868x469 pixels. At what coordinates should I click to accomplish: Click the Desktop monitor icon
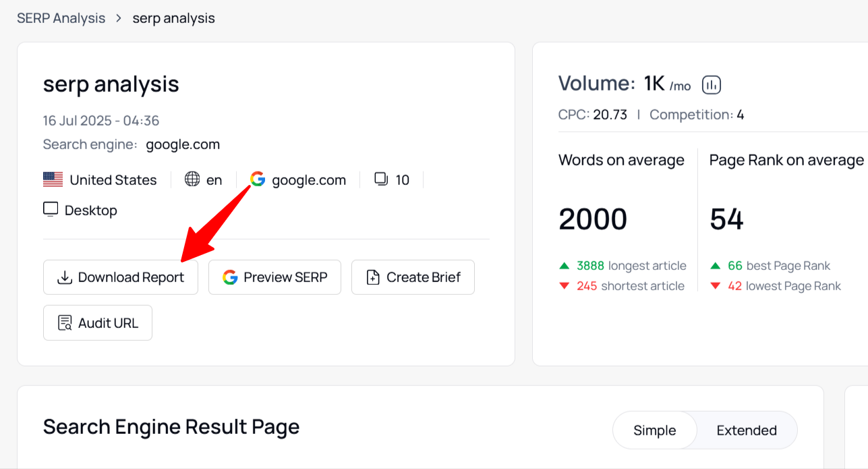click(x=51, y=210)
